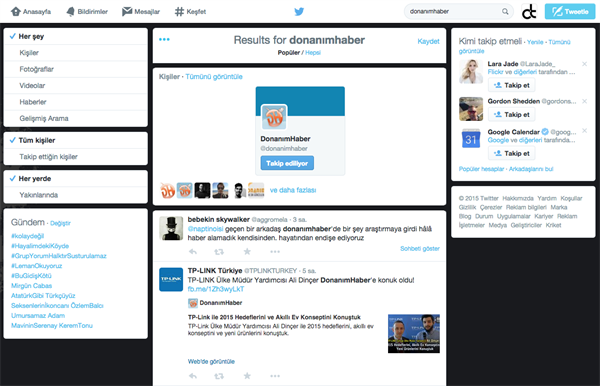Image resolution: width=600 pixels, height=386 pixels.
Task: Select Takip ettiğin kişiler option
Action: (x=76, y=157)
